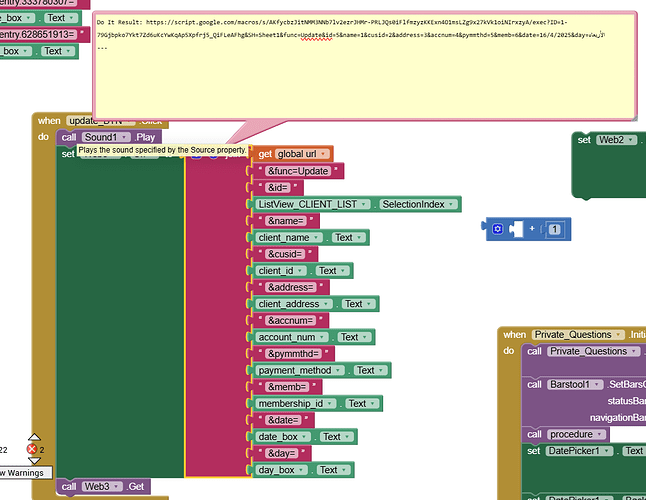Open the day_box component dropdown
Viewport: 646px width, 500px height.
(301, 470)
